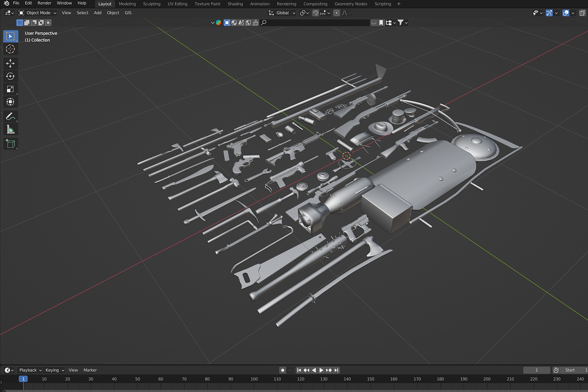Viewport: 588px width, 392px height.
Task: Click frame 100 on the timeline ruler
Action: pyautogui.click(x=254, y=379)
